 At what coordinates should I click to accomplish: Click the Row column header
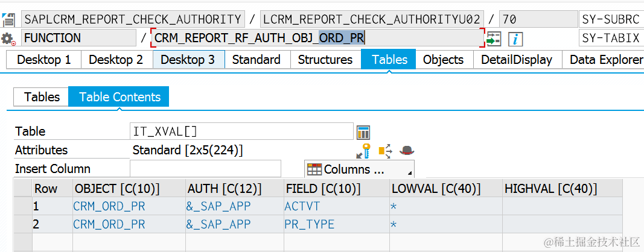pos(53,188)
